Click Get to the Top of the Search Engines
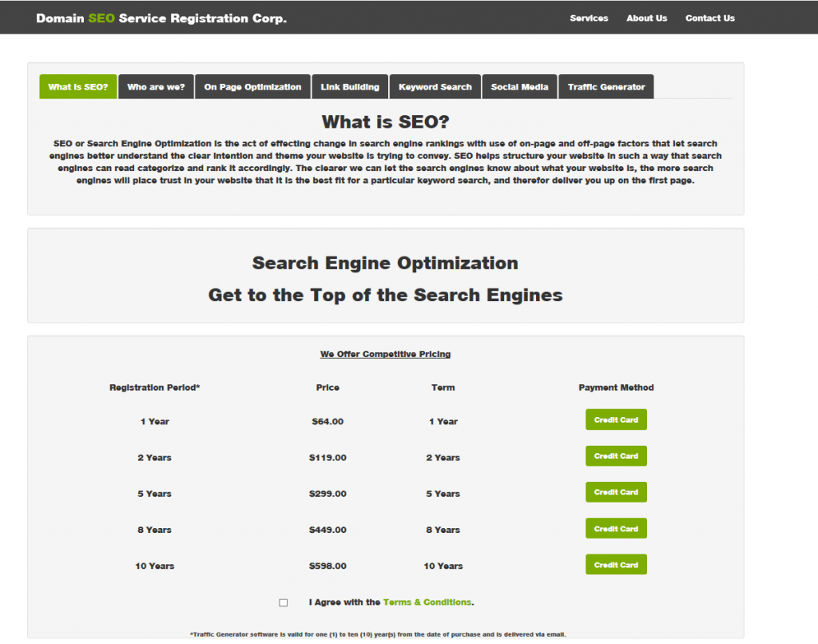Screen dimensions: 818x644 coord(386,295)
